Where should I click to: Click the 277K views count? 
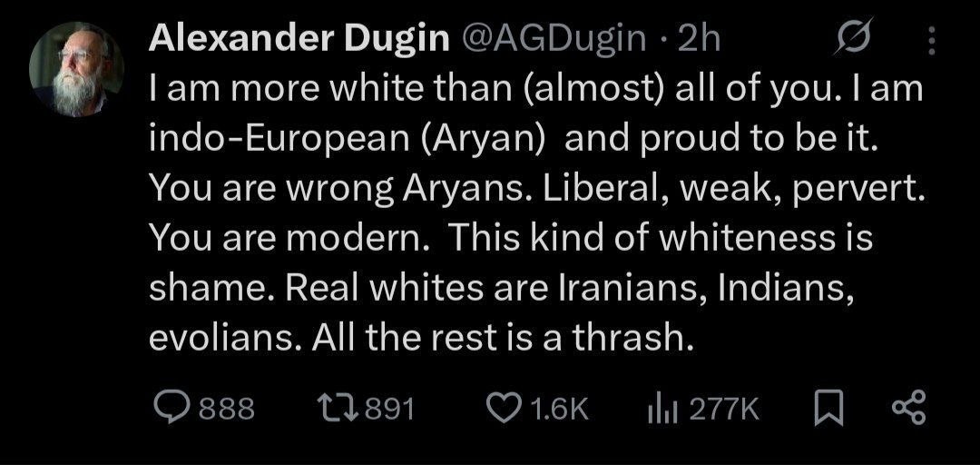point(724,410)
